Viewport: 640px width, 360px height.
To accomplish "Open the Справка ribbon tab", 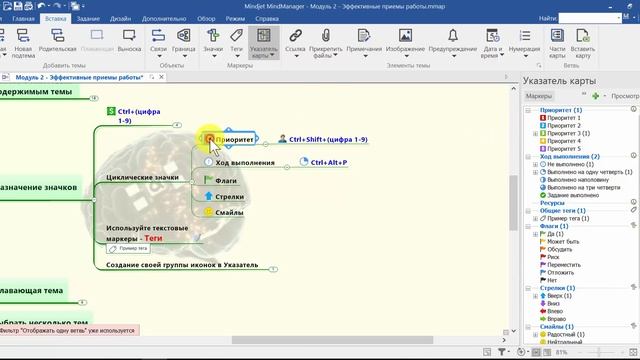I will pyautogui.click(x=267, y=19).
